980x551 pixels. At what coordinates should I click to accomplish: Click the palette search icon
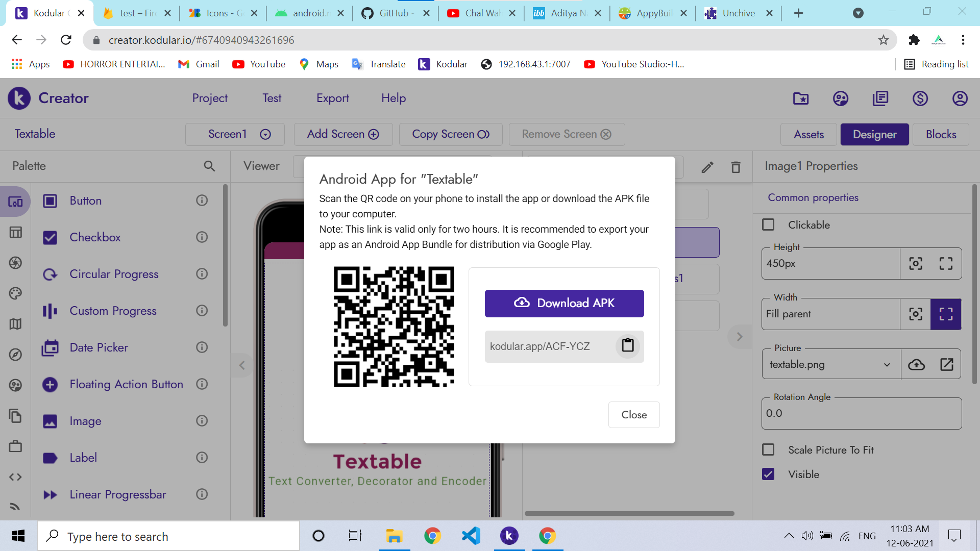[x=209, y=166]
